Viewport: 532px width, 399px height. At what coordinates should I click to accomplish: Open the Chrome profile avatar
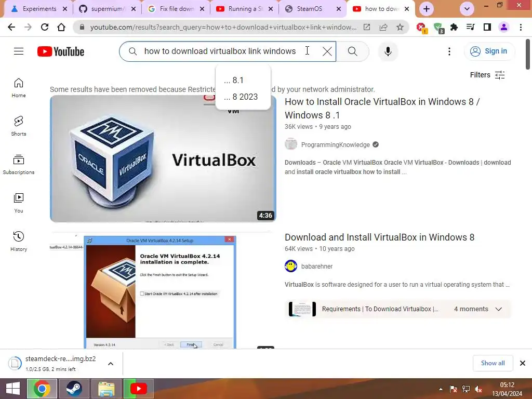(504, 27)
